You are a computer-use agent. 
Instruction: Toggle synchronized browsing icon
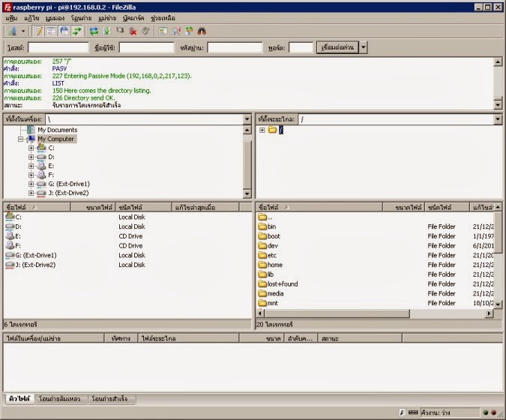point(189,31)
